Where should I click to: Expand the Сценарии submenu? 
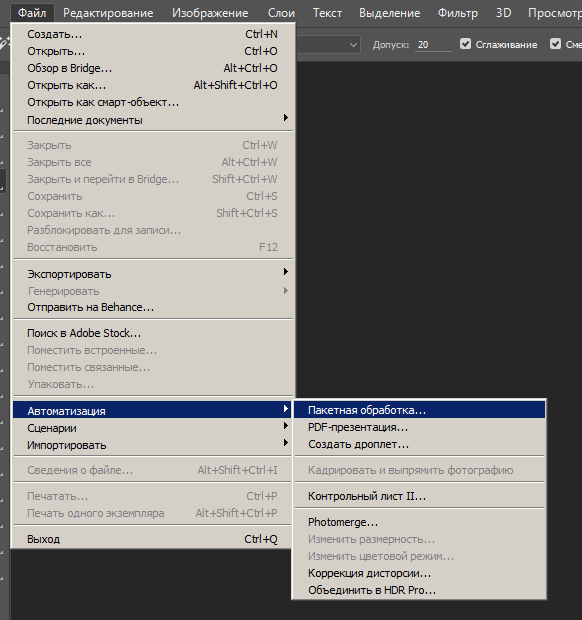(153, 428)
